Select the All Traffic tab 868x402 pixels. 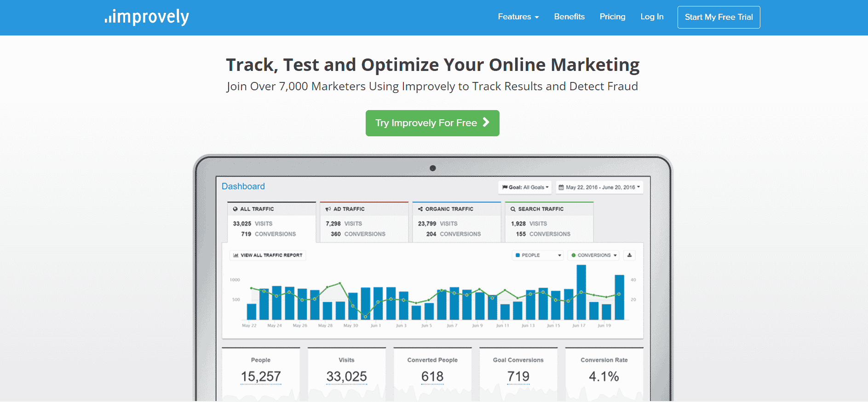click(271, 222)
